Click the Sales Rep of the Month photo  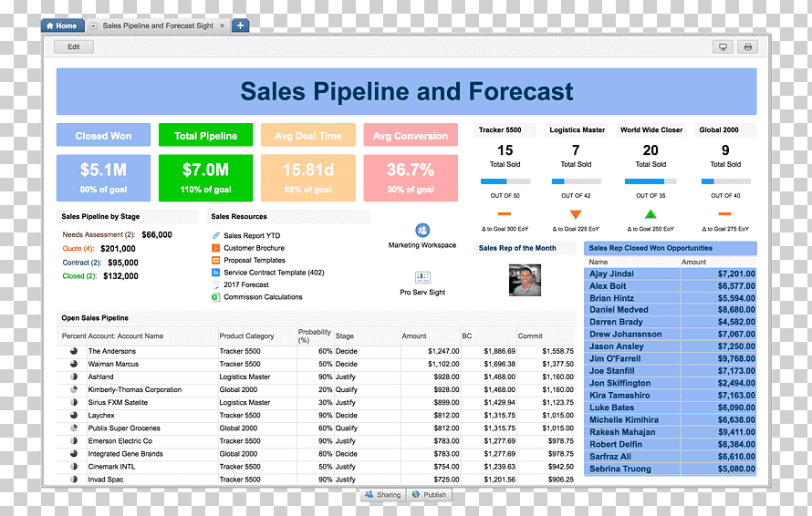[x=526, y=280]
